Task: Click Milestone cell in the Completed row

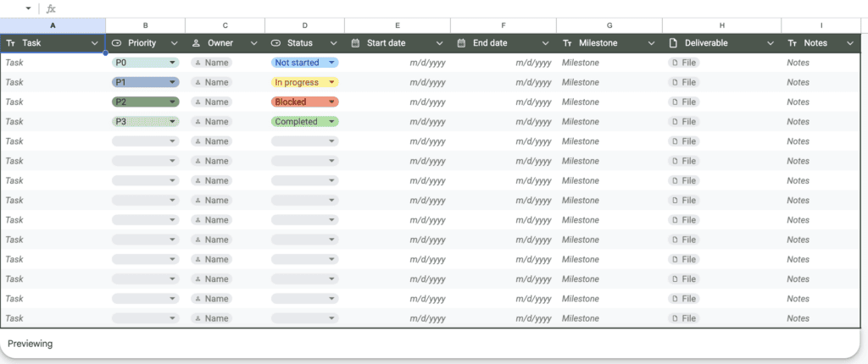Action: pos(609,122)
